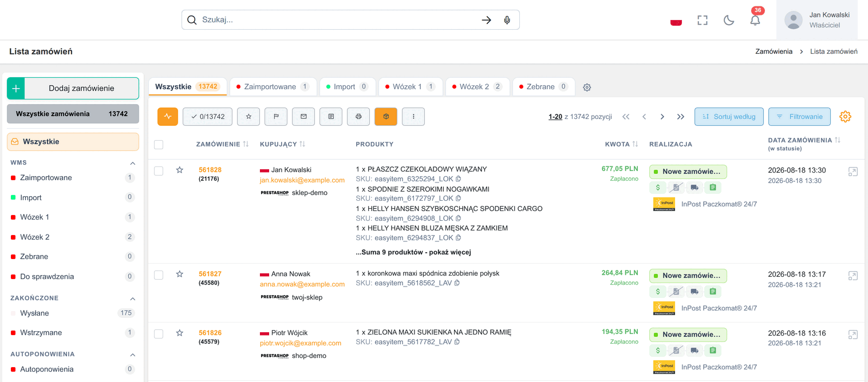Check the select-all checkbox in header
Viewport: 868px width, 382px height.
click(159, 145)
